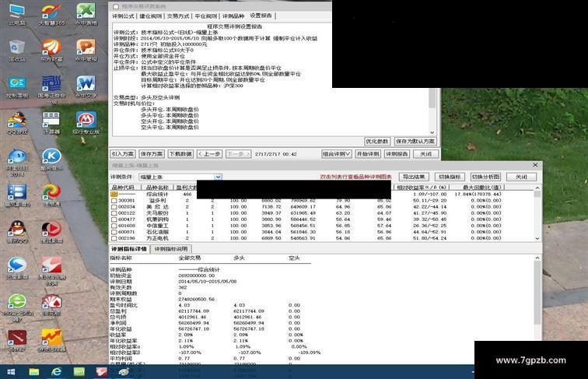
Task: Open the 东方财富 desktop icon
Action: (51, 51)
